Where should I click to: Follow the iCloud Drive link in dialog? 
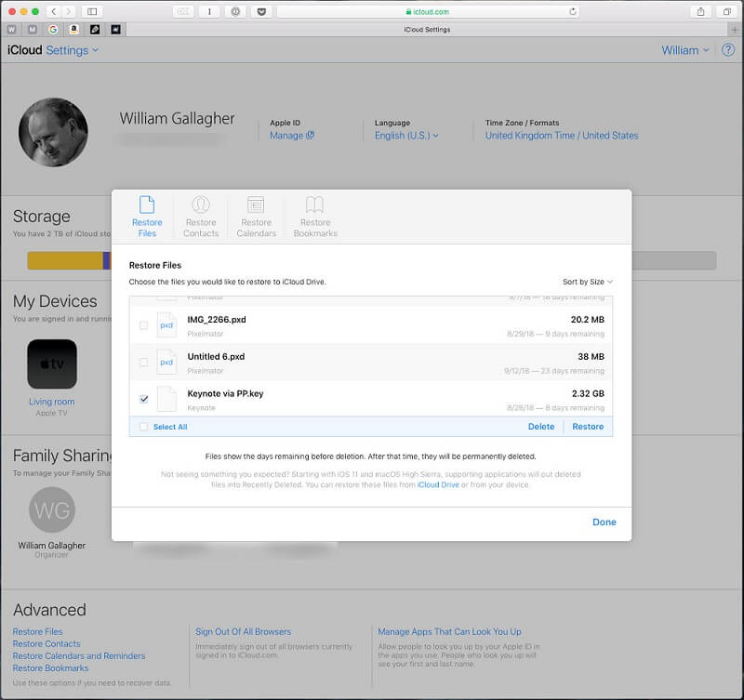point(438,484)
